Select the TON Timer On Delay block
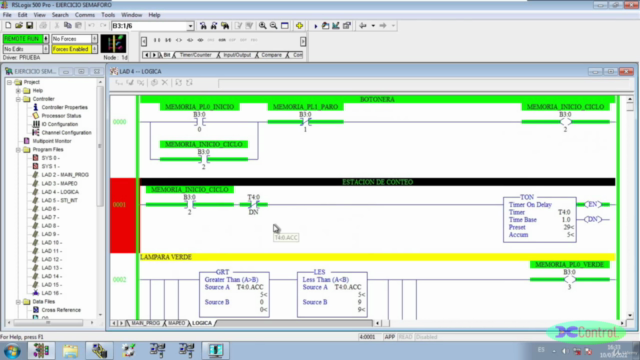640x360 pixels. click(540, 219)
